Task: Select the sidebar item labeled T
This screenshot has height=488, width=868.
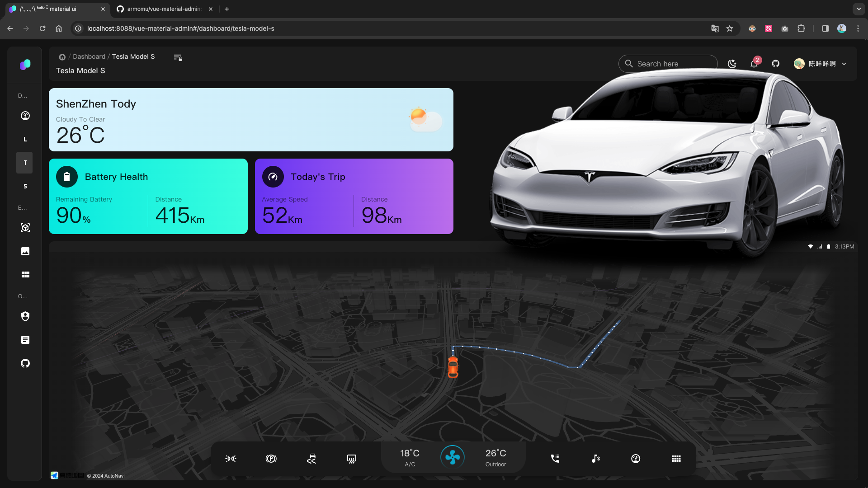Action: 25,163
